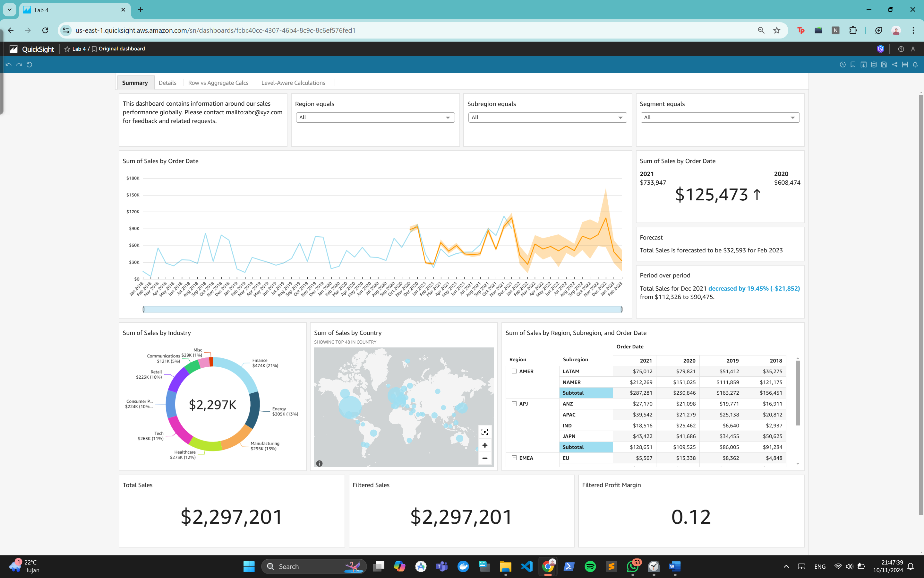Image resolution: width=924 pixels, height=578 pixels.
Task: Open the help question mark icon
Action: [x=901, y=49]
